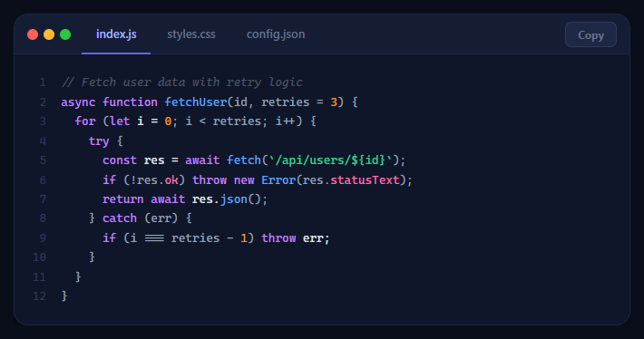Image resolution: width=644 pixels, height=339 pixels.
Task: Click the number 3 default value on line 2
Action: point(334,102)
